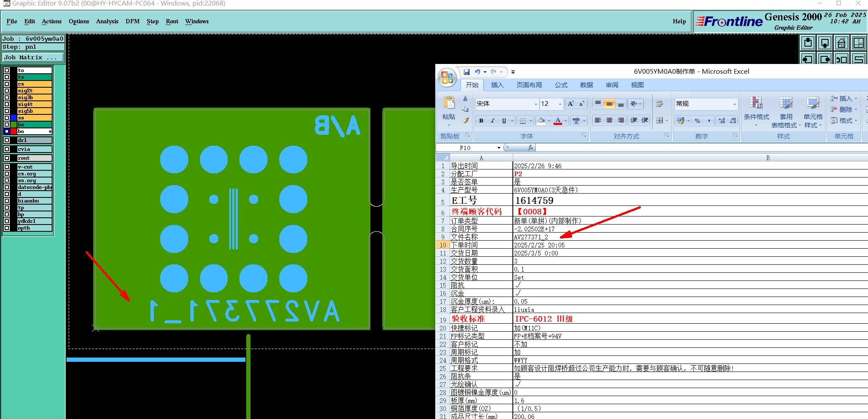Expand the font color dropdown arrow

pyautogui.click(x=565, y=121)
